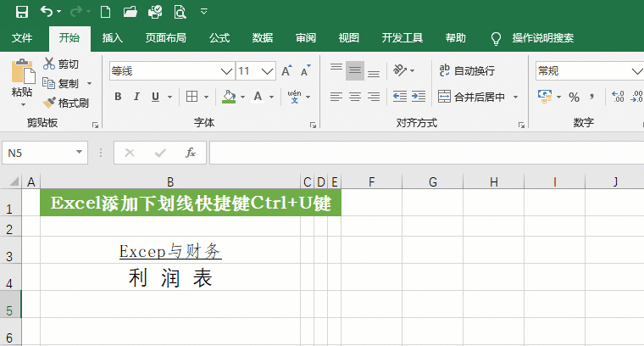The width and height of the screenshot is (644, 346).
Task: Click the Percent Style icon
Action: (x=574, y=98)
